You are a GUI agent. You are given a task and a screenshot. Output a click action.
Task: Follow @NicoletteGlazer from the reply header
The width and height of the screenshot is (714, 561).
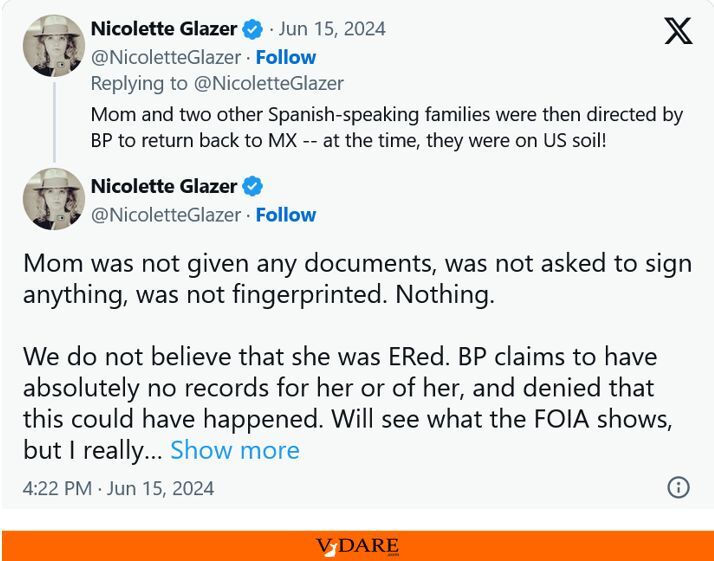(286, 57)
